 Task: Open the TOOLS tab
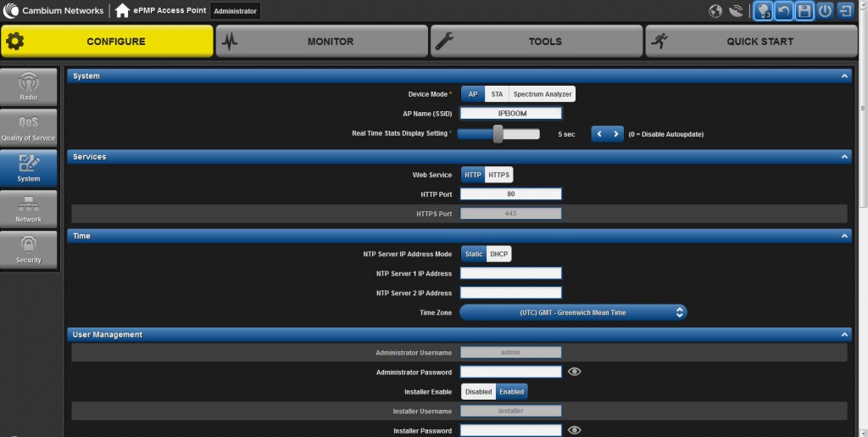[x=537, y=41]
